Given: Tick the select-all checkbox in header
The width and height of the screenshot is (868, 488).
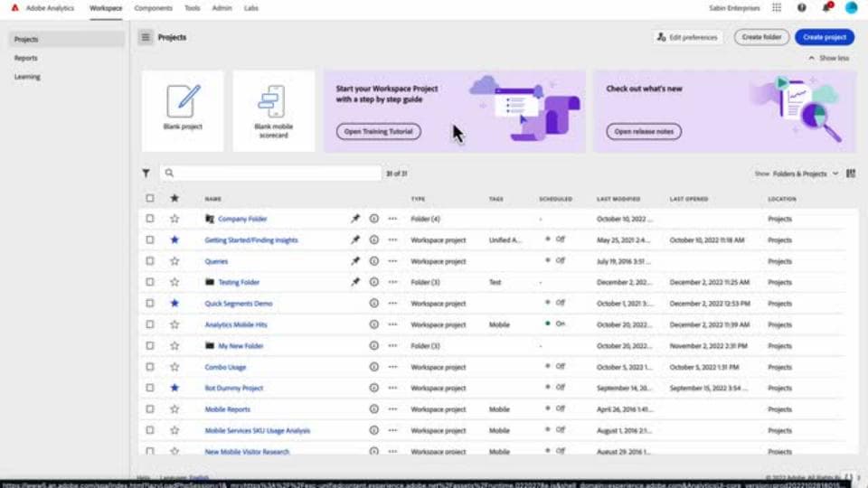Looking at the screenshot, I should coord(150,198).
